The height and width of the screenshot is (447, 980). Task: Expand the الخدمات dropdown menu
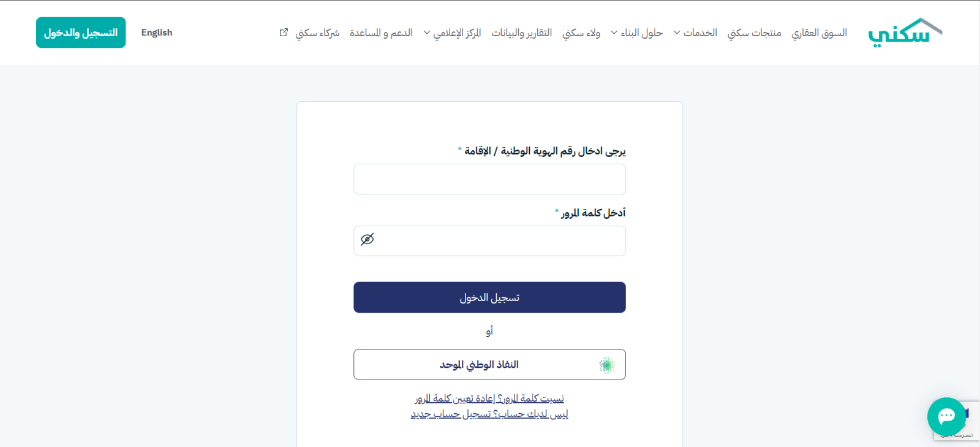coord(695,32)
